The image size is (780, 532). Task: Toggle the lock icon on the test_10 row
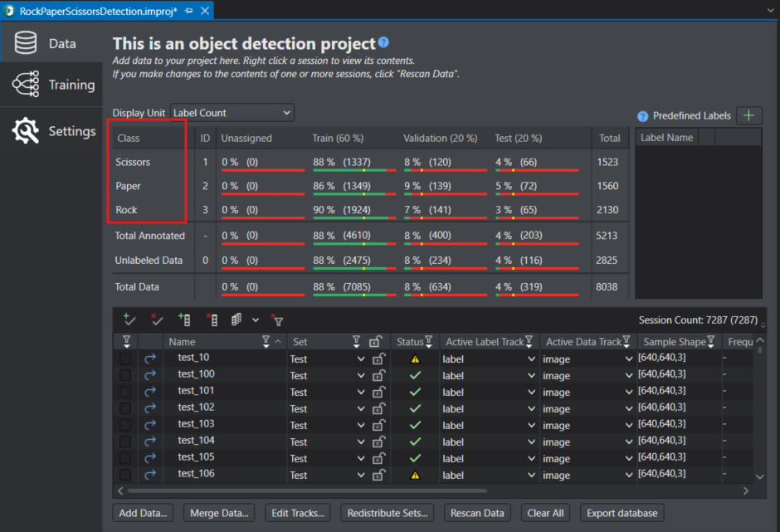378,359
